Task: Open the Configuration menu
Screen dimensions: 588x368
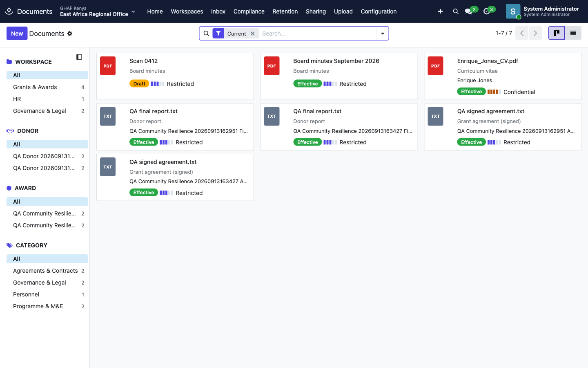Action: (379, 11)
